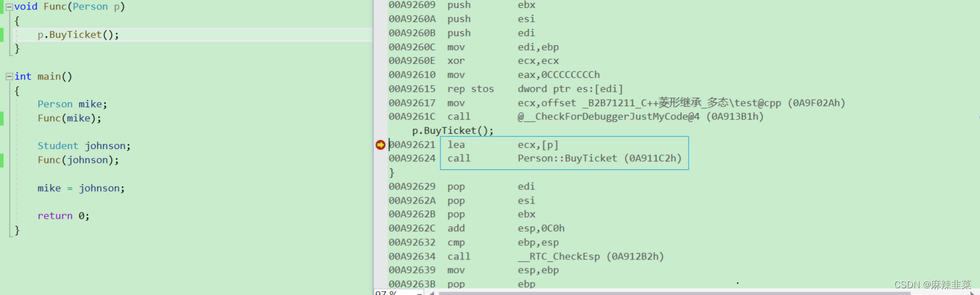The image size is (980, 295).
Task: Click address 00A9262A pop esi line
Action: (x=462, y=200)
